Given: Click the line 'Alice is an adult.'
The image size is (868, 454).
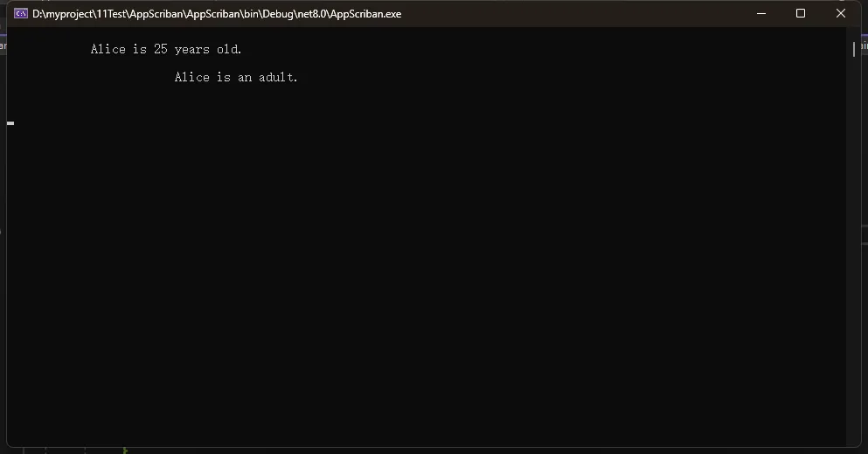Looking at the screenshot, I should pos(236,78).
